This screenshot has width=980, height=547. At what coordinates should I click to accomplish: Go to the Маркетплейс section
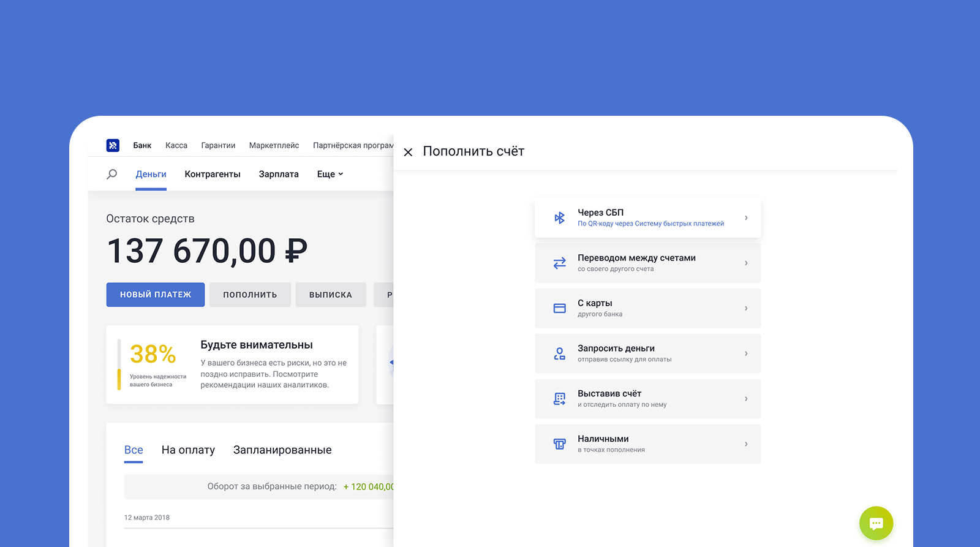click(x=274, y=146)
